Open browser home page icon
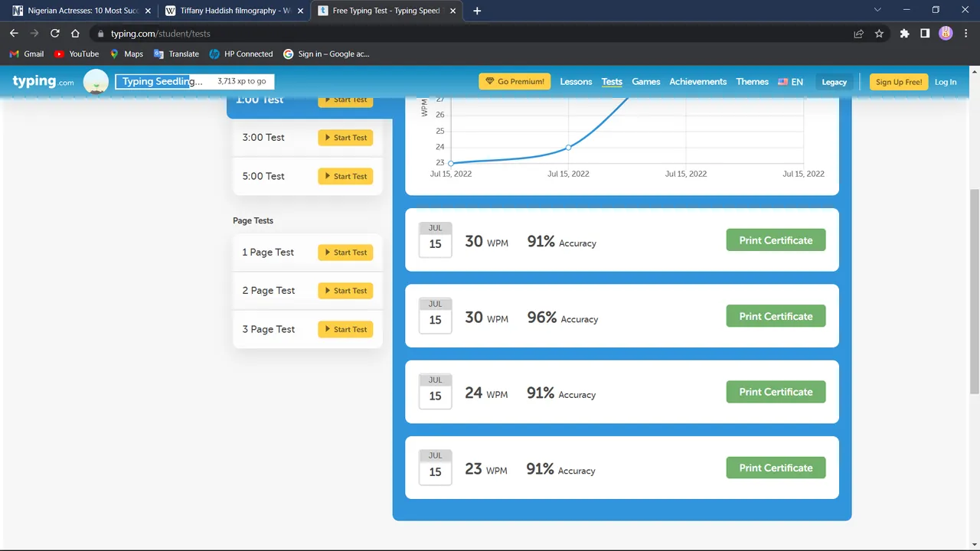 (75, 34)
